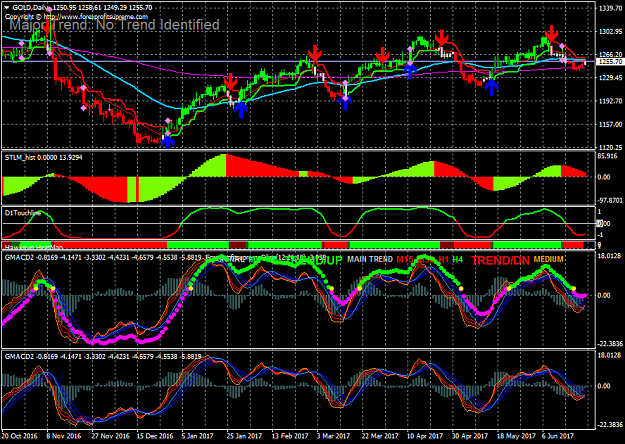Click the MEDIUM strength label
Image resolution: width=625 pixels, height=444 pixels.
coord(548,259)
